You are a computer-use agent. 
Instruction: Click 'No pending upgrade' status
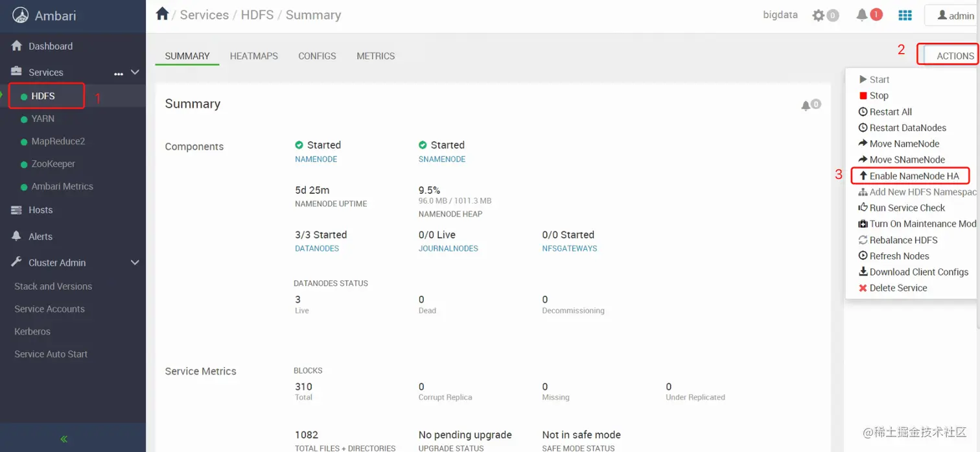[x=465, y=434]
